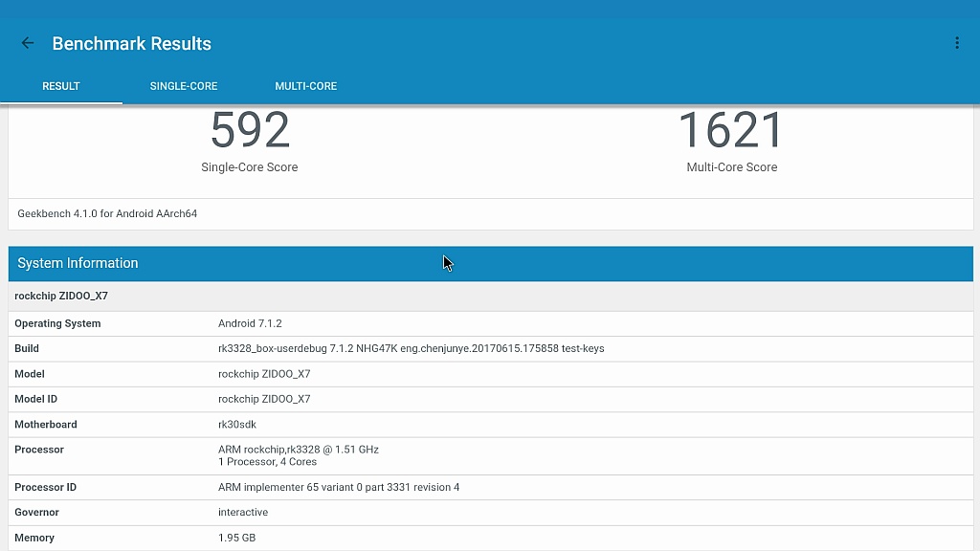Screen dimensions: 980x551
Task: Select the Geekbench 4.1.0 version text
Action: click(x=107, y=213)
